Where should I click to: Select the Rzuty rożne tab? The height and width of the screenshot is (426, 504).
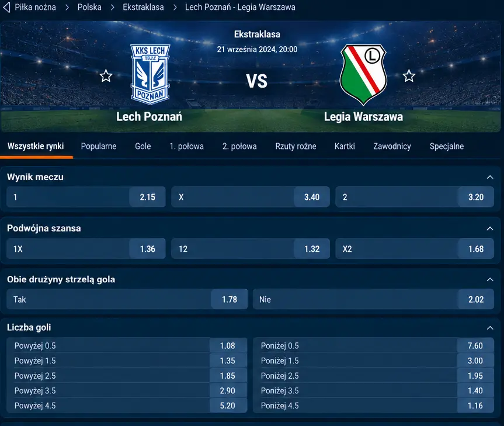coord(296,146)
